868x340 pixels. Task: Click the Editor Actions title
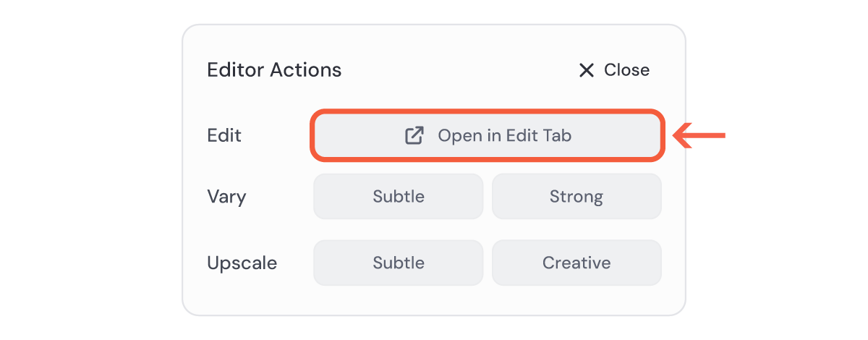click(x=274, y=70)
